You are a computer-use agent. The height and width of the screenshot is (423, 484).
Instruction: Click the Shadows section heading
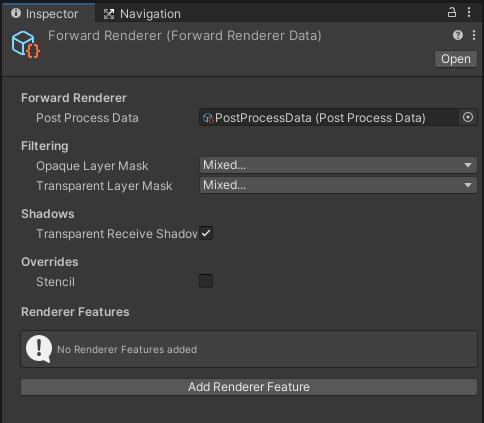48,214
